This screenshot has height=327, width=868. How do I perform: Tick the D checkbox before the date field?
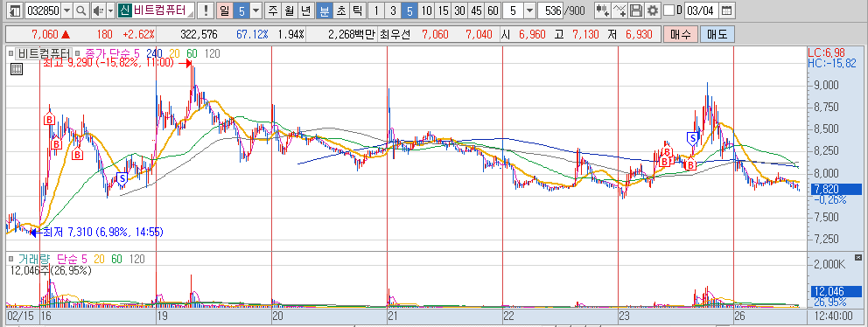668,10
